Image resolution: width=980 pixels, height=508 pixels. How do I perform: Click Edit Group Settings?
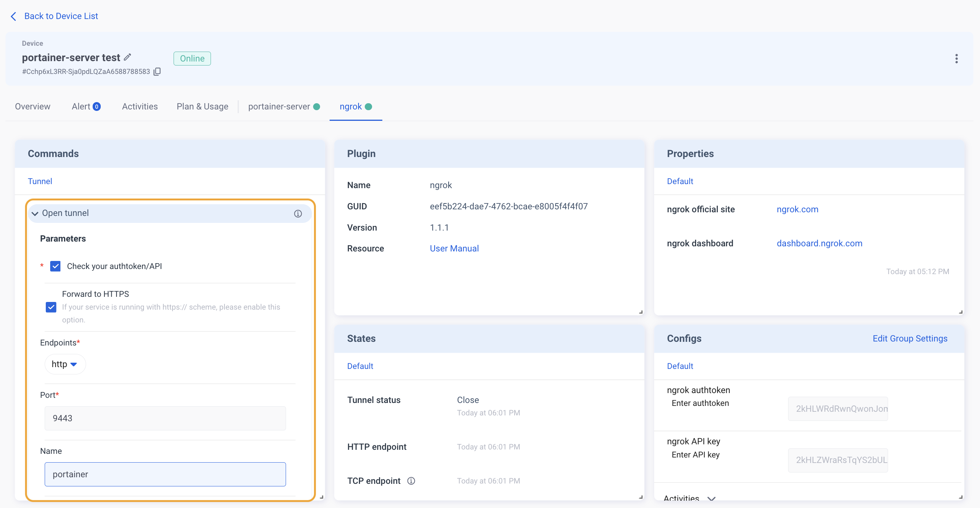[910, 339]
